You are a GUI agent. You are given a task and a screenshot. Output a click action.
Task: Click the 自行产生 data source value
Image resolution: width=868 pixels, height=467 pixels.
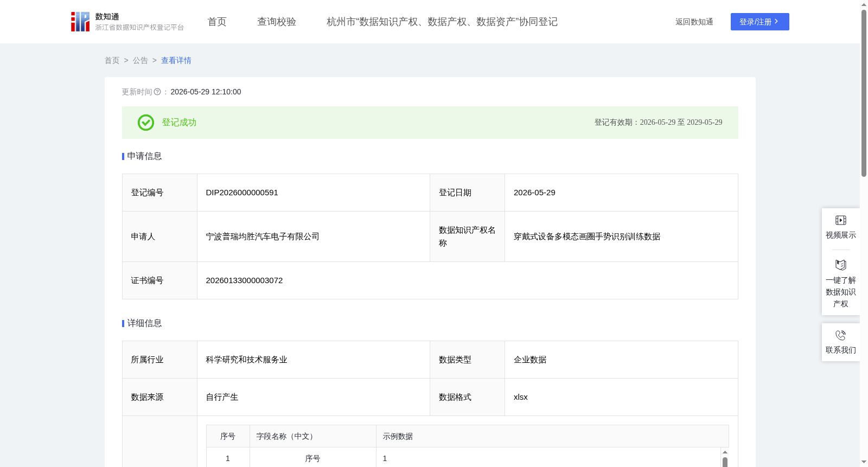click(222, 397)
